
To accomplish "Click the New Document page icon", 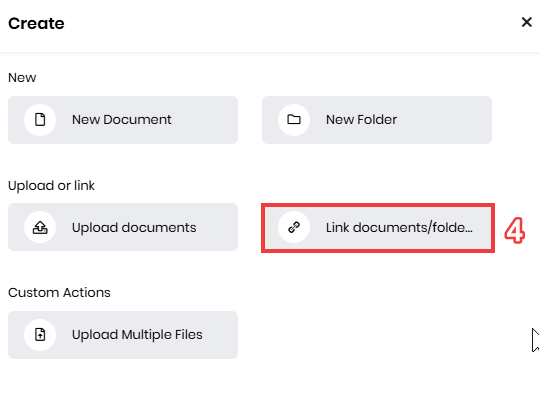I will coord(40,120).
